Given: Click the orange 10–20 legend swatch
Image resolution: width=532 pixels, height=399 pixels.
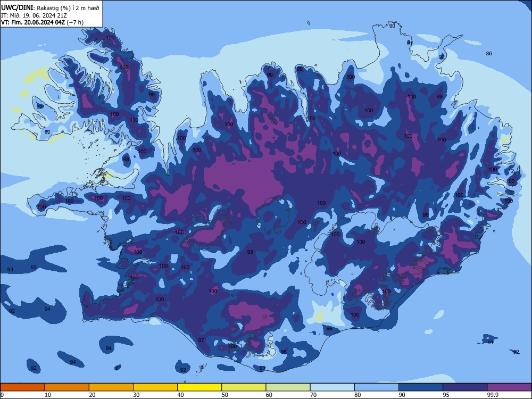Looking at the screenshot, I should click(x=67, y=387).
